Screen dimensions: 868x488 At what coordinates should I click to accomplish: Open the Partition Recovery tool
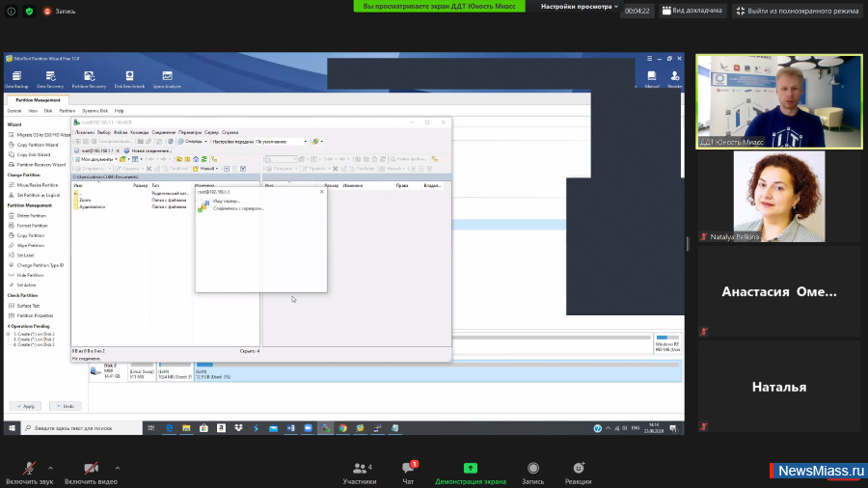(88, 79)
